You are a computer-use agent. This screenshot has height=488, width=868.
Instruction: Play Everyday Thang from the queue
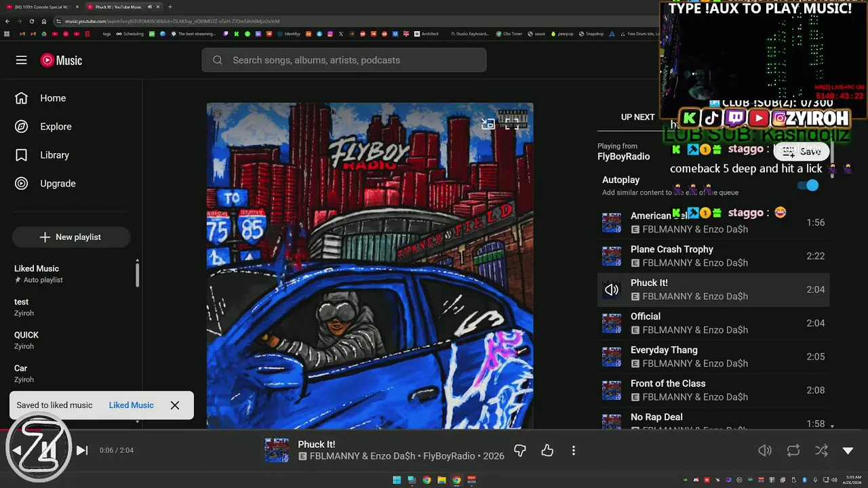713,357
